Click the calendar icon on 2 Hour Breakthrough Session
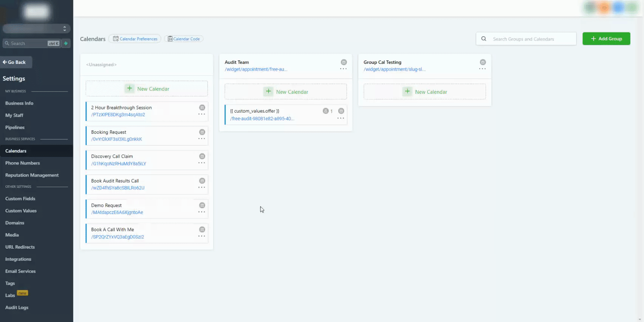Viewport: 644px width, 322px height. tap(202, 107)
